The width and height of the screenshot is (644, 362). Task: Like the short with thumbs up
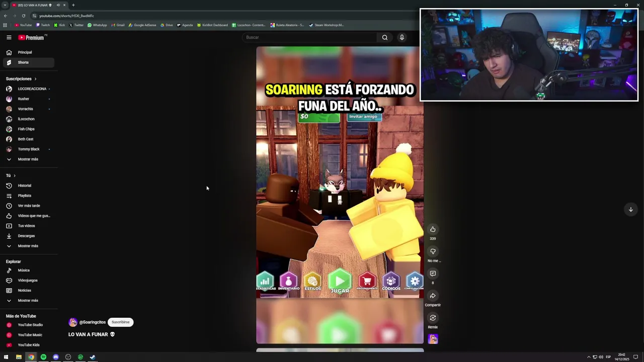coord(433,229)
